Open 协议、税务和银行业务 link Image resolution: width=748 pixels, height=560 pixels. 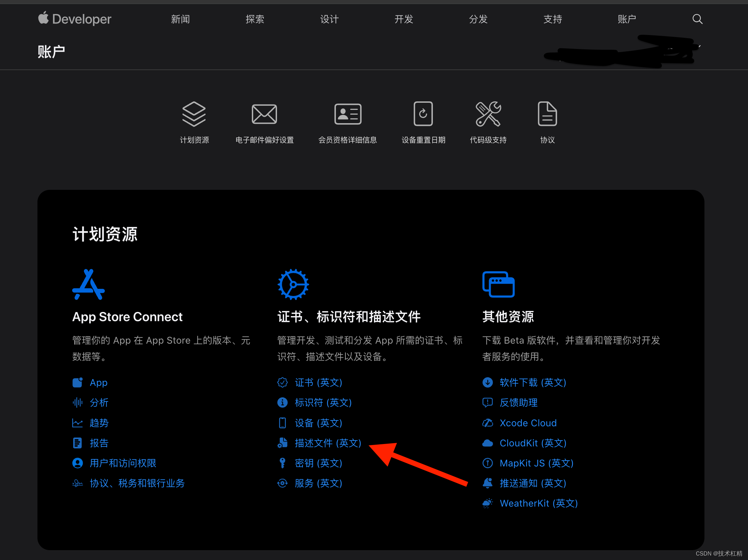pyautogui.click(x=137, y=483)
